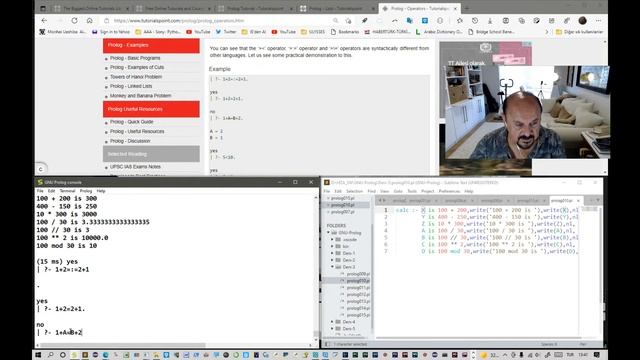Open the Sign in to Yahoo bookmark

(111, 32)
